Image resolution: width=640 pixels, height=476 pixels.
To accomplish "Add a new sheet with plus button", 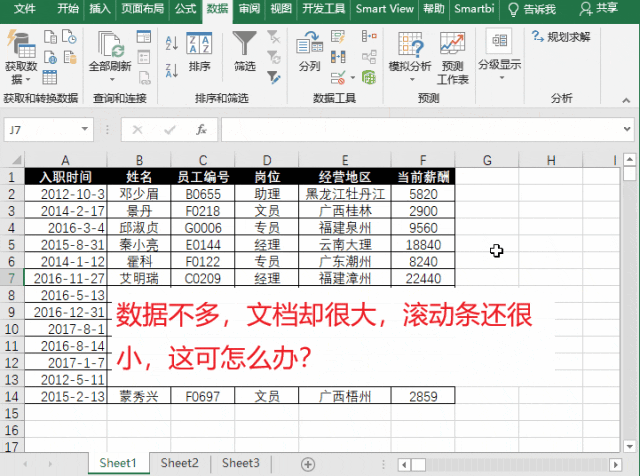I will [x=308, y=464].
